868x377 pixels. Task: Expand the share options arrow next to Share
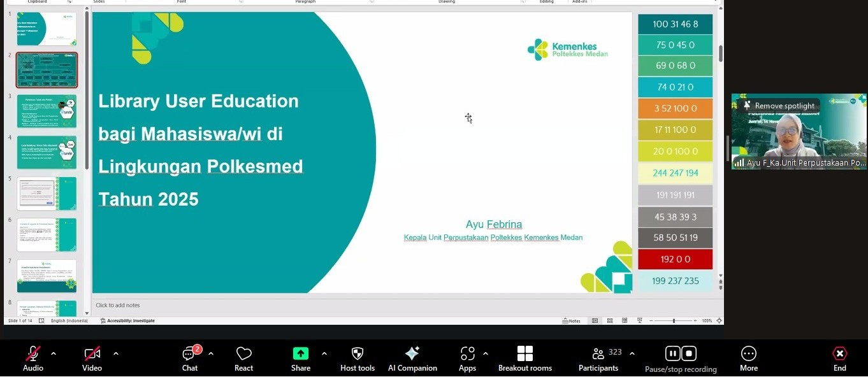324,353
